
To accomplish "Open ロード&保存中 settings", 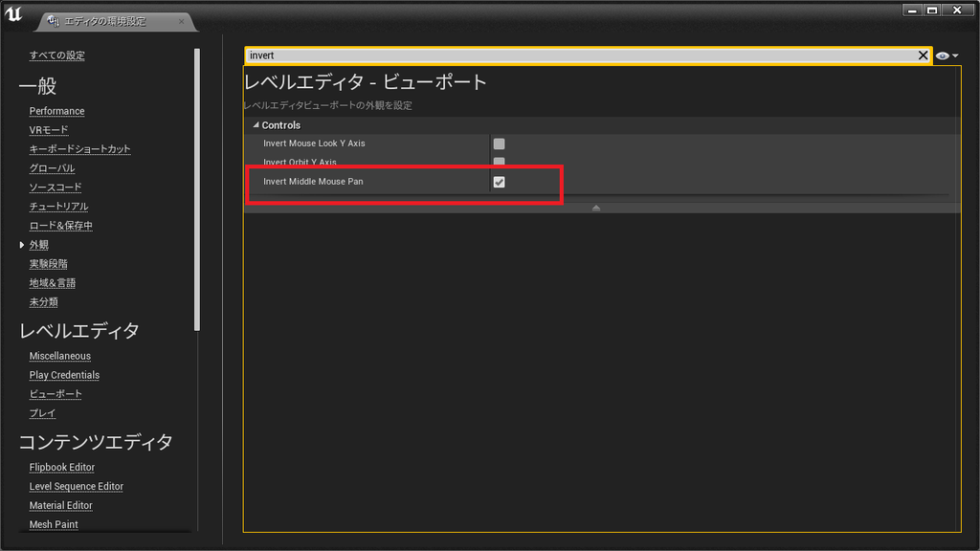I will 60,226.
